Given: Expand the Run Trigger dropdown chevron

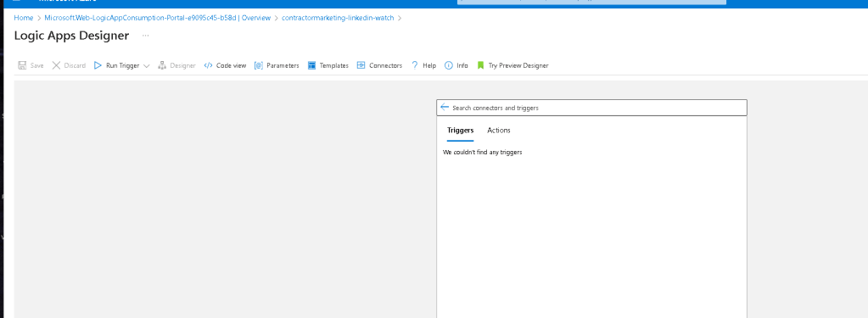Looking at the screenshot, I should (x=146, y=66).
